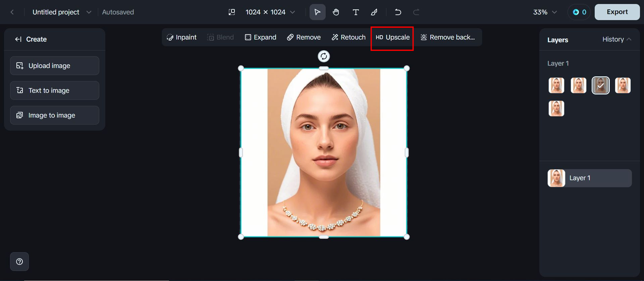The image size is (644, 281).
Task: Choose the Inpaint tool
Action: point(182,37)
